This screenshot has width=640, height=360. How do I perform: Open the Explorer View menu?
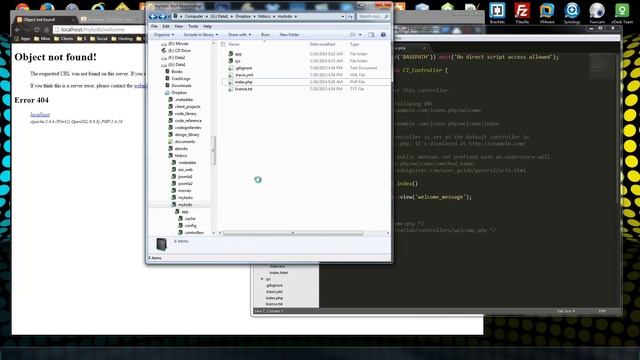pyautogui.click(x=179, y=26)
